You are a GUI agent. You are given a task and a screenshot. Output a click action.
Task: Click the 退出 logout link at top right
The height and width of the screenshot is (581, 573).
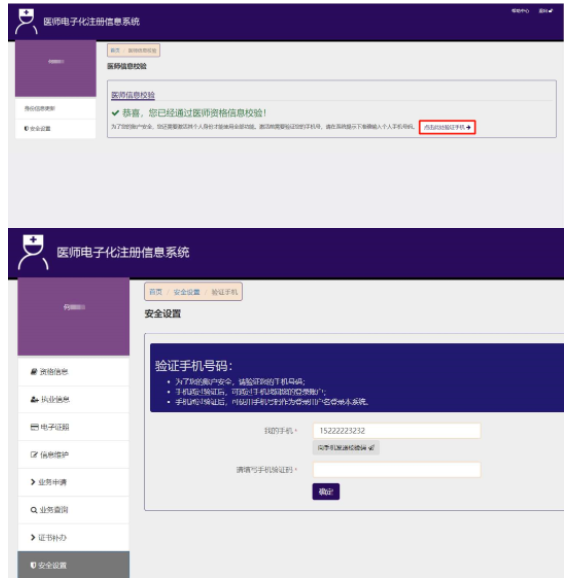click(x=546, y=11)
